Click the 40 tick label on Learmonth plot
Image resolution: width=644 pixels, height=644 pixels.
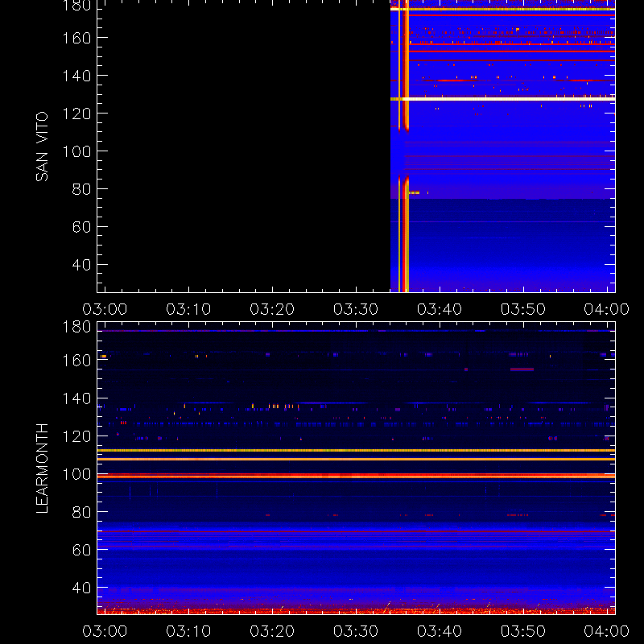coord(82,588)
